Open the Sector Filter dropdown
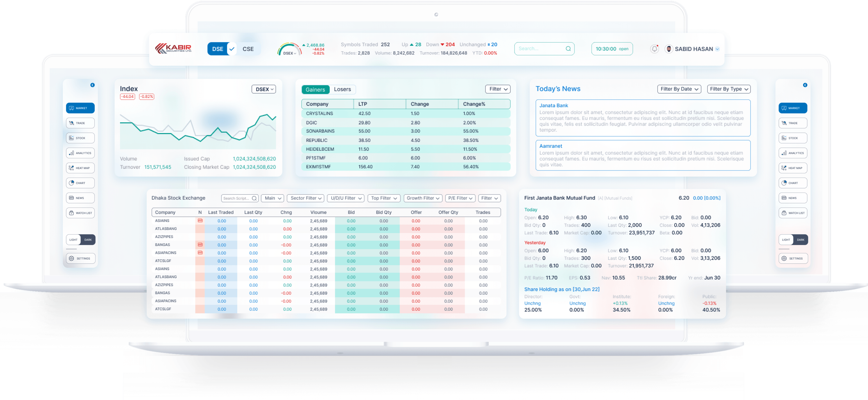This screenshot has height=400, width=868. (305, 198)
